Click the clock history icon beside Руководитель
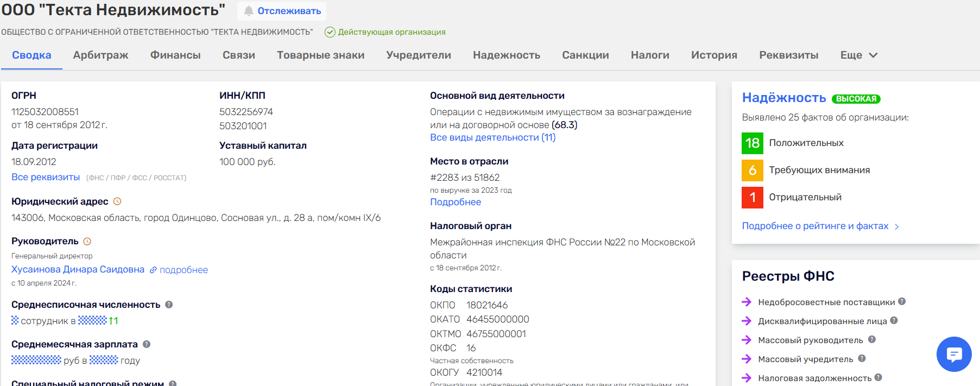The width and height of the screenshot is (980, 386). (x=87, y=241)
